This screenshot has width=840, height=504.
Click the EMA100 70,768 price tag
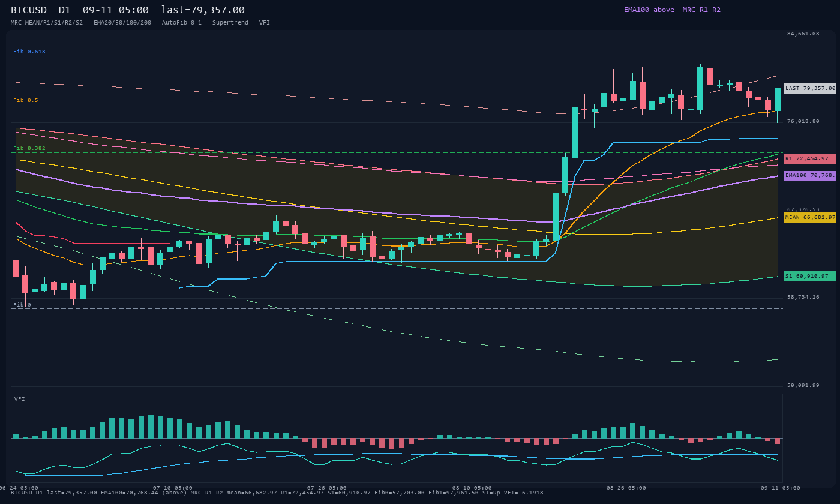[809, 176]
